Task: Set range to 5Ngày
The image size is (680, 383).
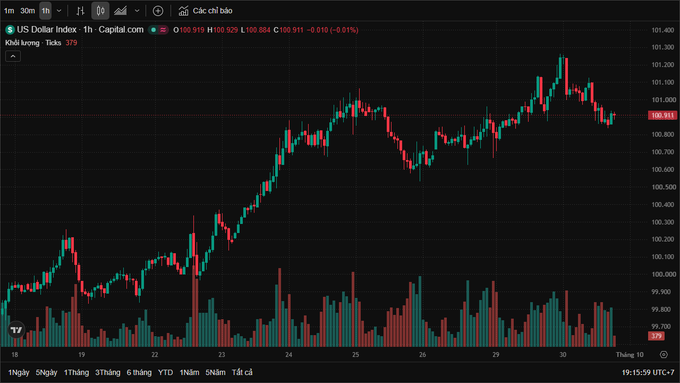Action: [x=46, y=372]
